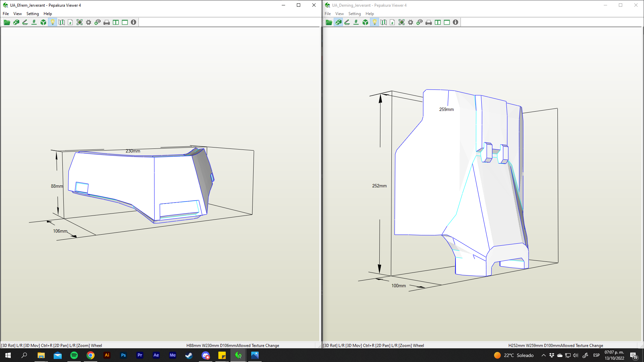Open Setting menu in right Deming window
Viewport: 644px width, 362px height.
(354, 14)
